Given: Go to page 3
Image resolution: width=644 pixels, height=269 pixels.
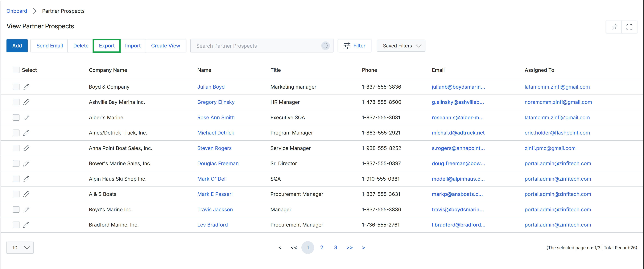Looking at the screenshot, I should click(x=336, y=247).
